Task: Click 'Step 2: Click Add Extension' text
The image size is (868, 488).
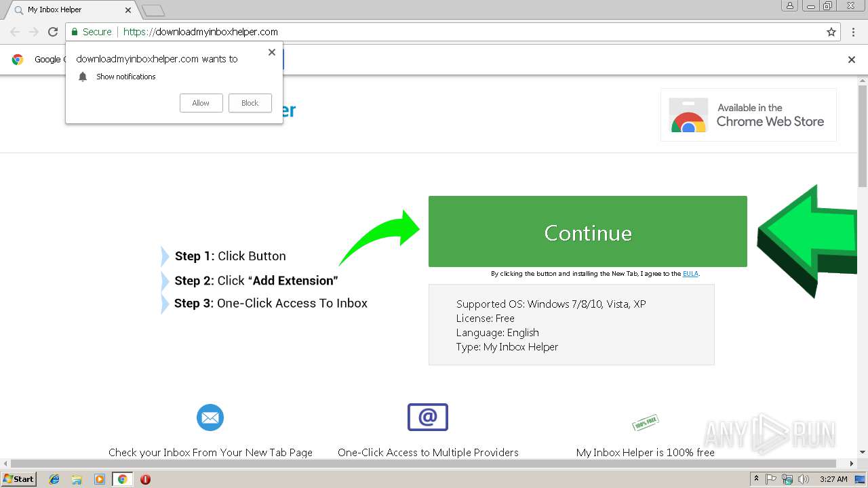Action: click(x=256, y=281)
